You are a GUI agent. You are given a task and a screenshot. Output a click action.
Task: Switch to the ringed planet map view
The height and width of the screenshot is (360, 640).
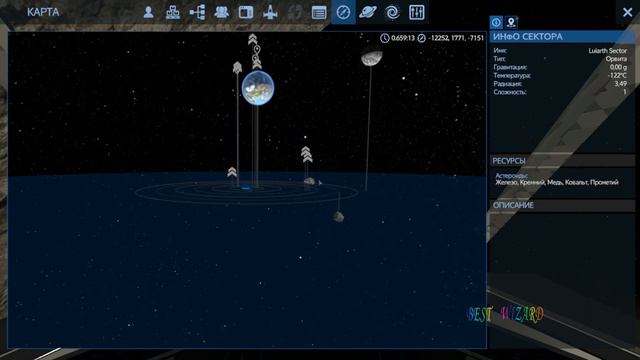368,12
